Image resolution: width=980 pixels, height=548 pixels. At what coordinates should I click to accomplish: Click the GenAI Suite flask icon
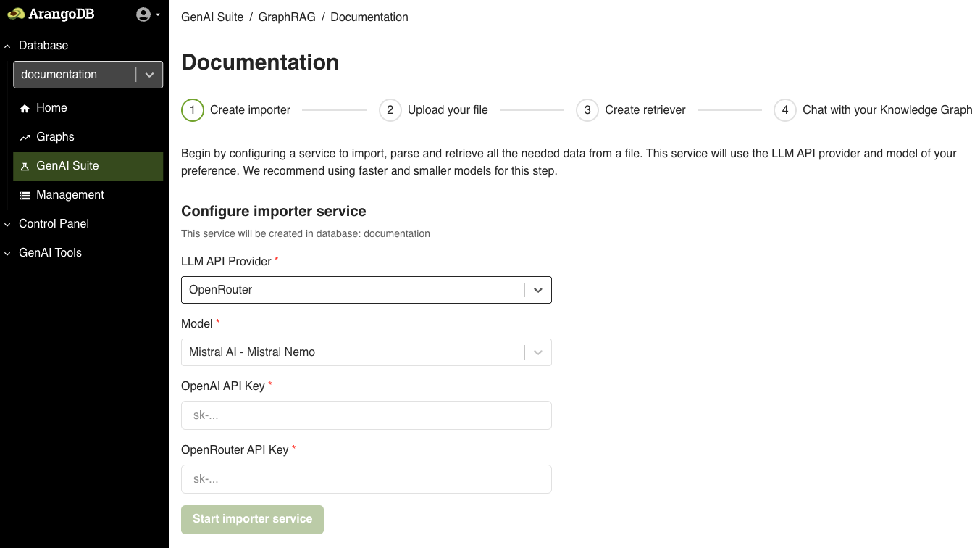[x=25, y=166]
